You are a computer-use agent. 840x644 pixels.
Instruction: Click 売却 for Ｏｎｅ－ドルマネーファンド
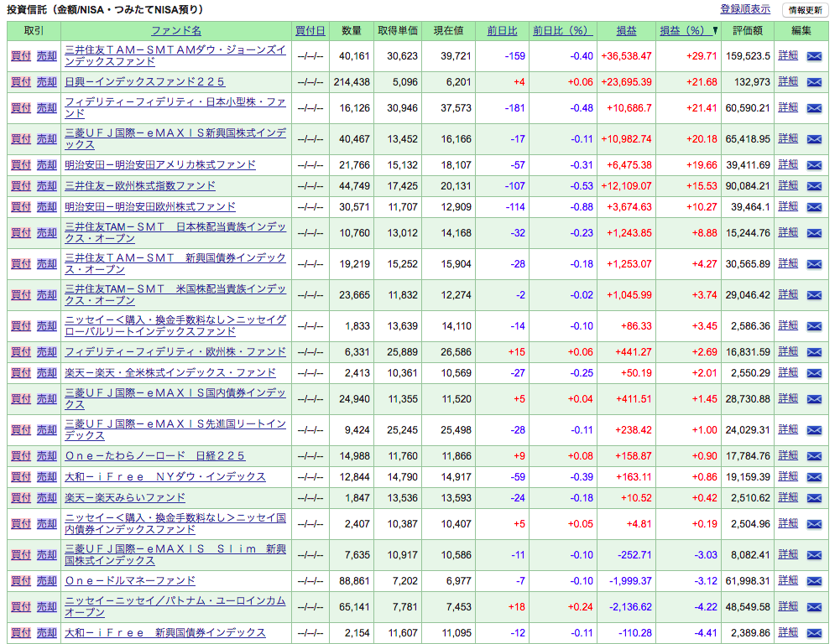coord(47,581)
